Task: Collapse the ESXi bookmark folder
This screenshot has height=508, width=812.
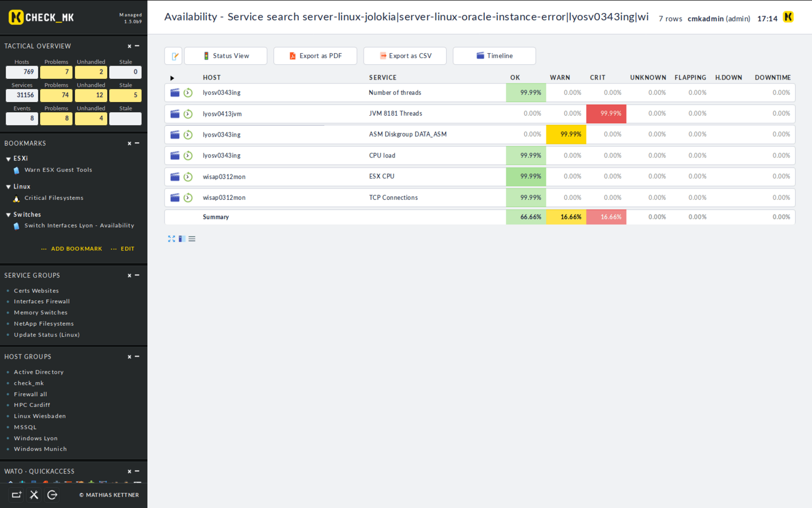Action: pos(8,159)
